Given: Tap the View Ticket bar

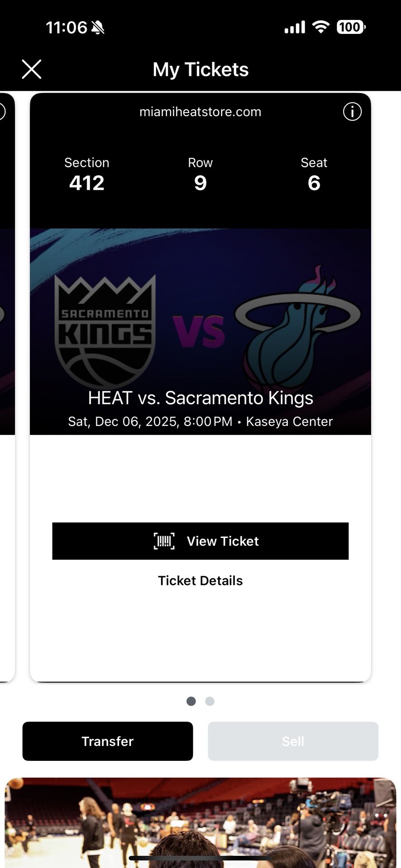Looking at the screenshot, I should (x=200, y=541).
